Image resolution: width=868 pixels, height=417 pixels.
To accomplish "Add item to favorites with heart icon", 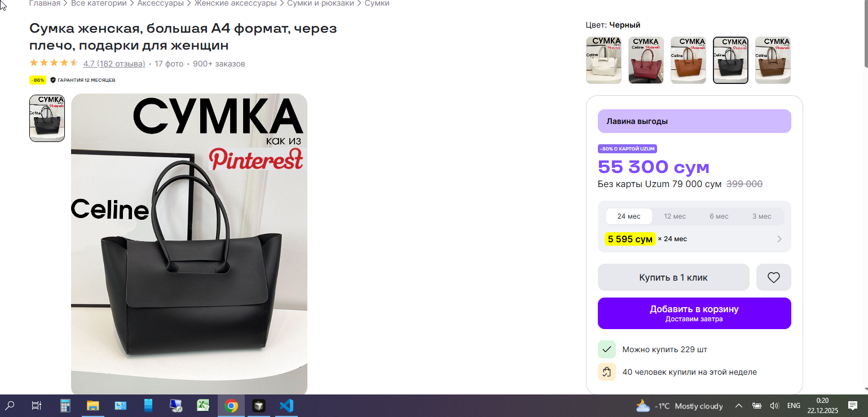I will 773,277.
